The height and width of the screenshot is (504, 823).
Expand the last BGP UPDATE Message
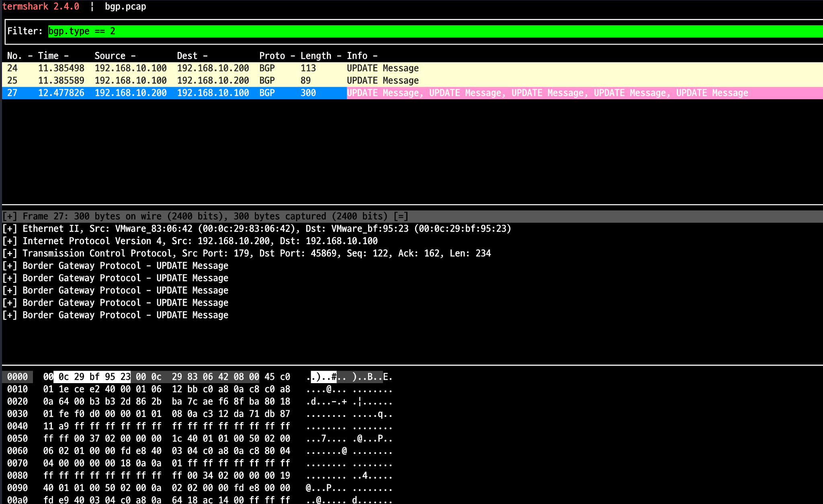point(10,315)
